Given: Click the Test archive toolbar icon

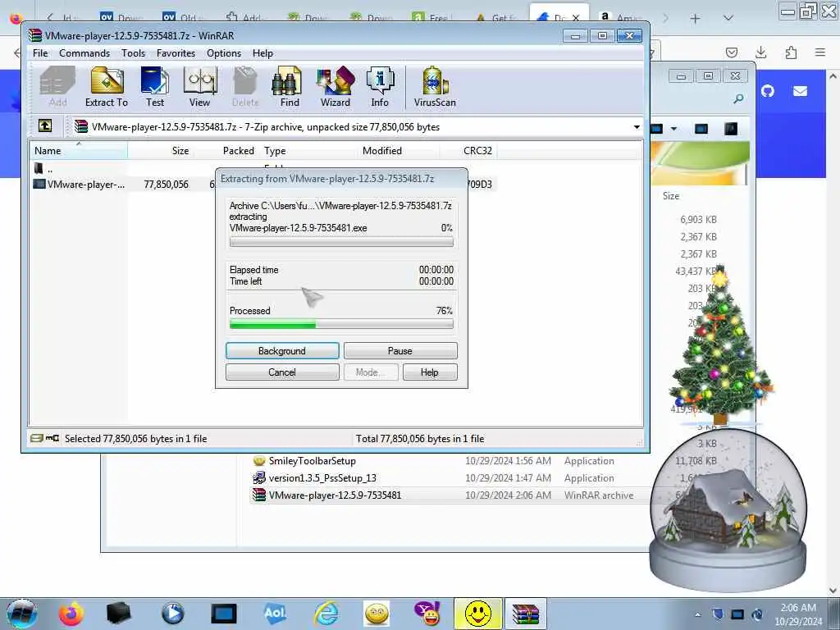Looking at the screenshot, I should [155, 87].
